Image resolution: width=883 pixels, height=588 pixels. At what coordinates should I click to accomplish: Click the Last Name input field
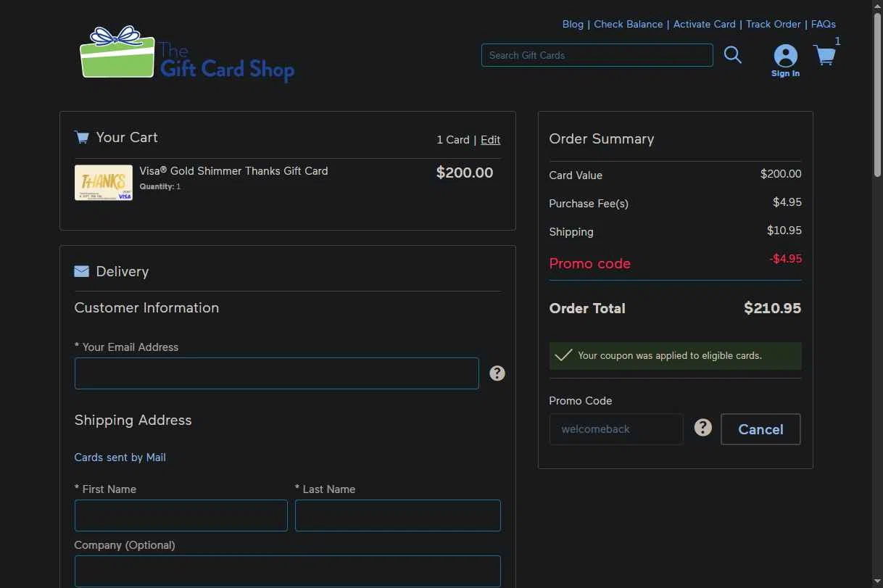click(x=398, y=515)
